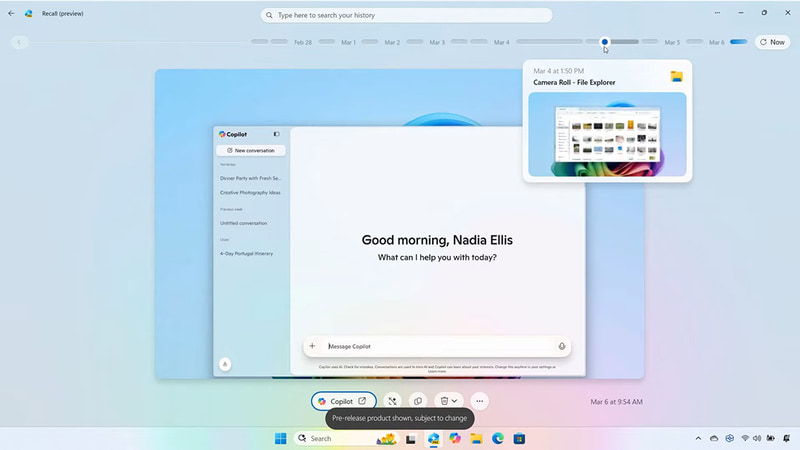The image size is (800, 450).
Task: Click the battery tray icon
Action: 770,438
